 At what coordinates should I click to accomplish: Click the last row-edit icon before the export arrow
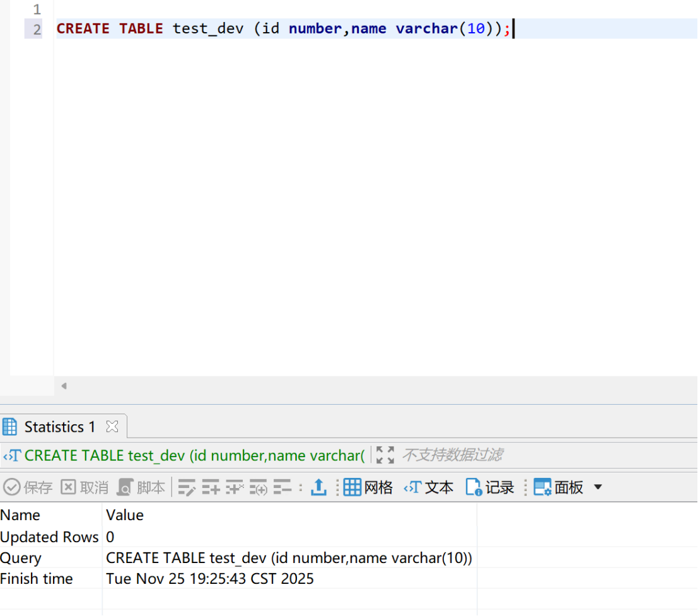pos(282,487)
